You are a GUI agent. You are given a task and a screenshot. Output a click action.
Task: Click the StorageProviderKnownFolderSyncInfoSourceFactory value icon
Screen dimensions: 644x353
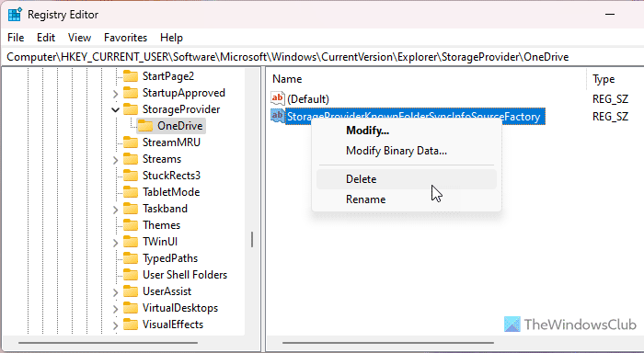278,116
